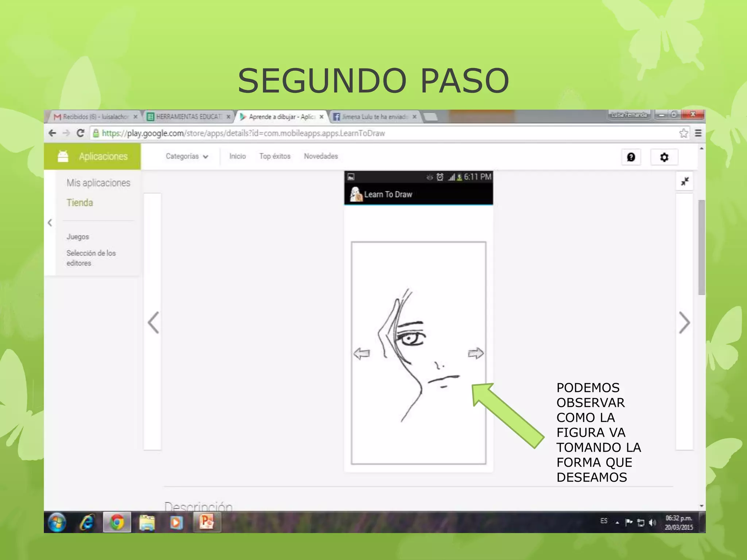Open the media player taskbar icon
This screenshot has height=560, width=747.
(176, 522)
